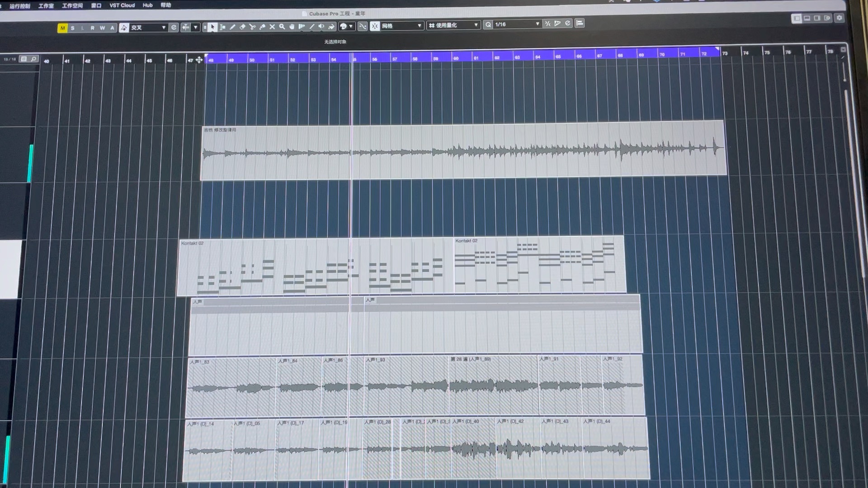The image size is (868, 488).
Task: Select the Glue tool
Action: pyautogui.click(x=262, y=27)
